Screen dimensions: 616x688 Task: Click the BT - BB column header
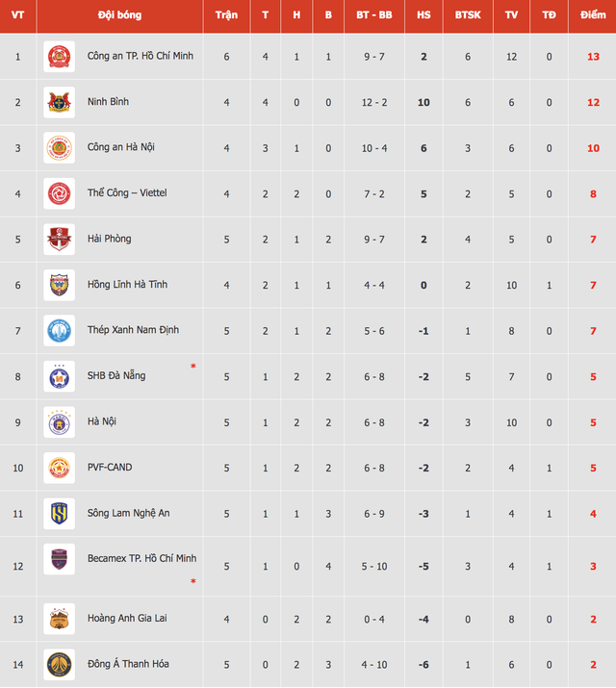pos(373,15)
